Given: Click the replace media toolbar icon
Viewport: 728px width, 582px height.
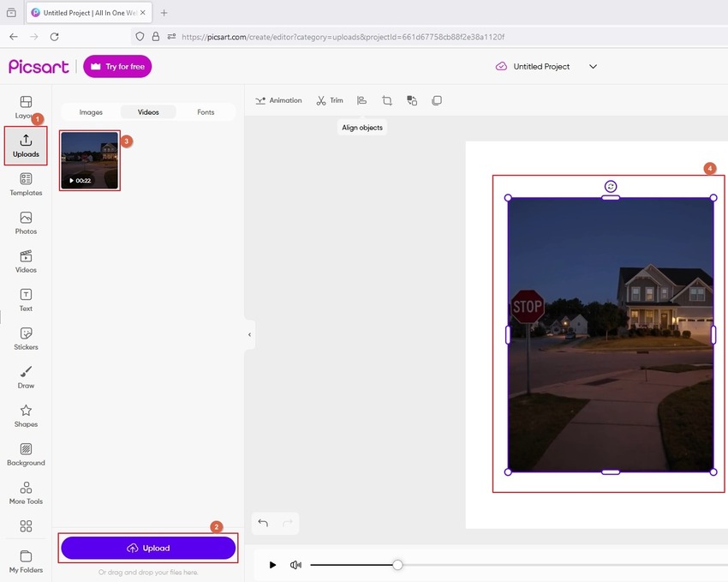Looking at the screenshot, I should pos(412,100).
